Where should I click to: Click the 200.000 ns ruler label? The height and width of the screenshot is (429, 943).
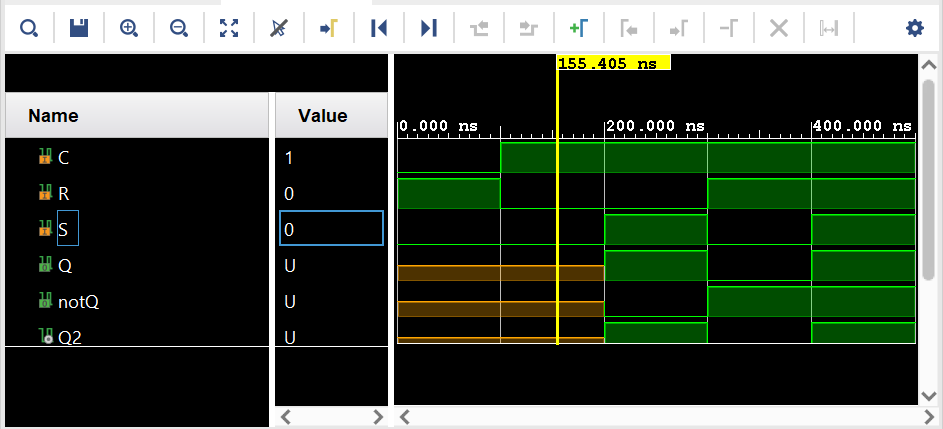655,126
